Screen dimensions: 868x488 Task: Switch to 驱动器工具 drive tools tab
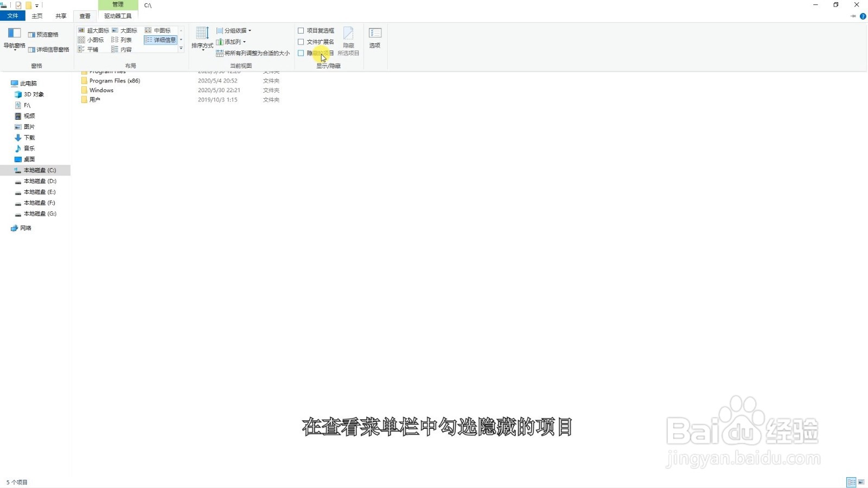118,16
